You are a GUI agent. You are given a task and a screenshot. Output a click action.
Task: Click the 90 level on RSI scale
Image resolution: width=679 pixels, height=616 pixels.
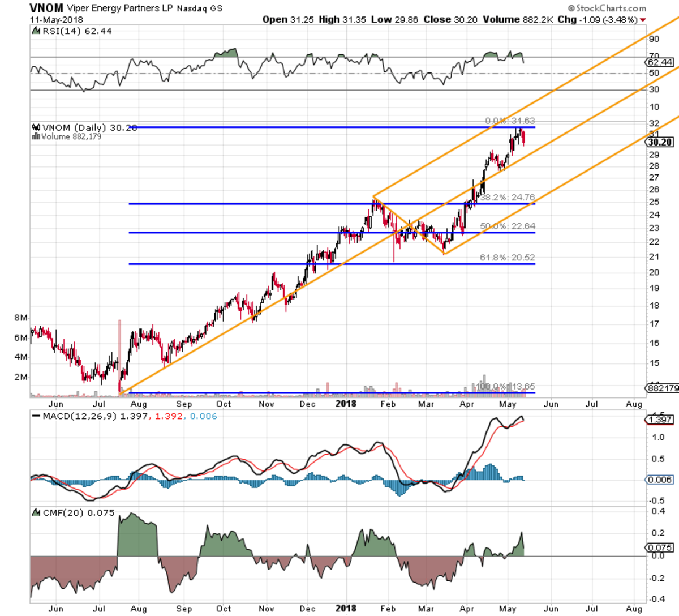(x=654, y=38)
